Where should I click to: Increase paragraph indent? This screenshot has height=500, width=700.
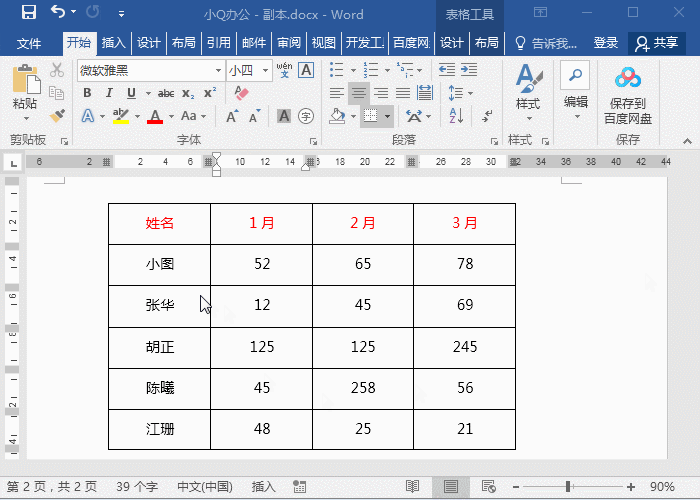click(469, 69)
